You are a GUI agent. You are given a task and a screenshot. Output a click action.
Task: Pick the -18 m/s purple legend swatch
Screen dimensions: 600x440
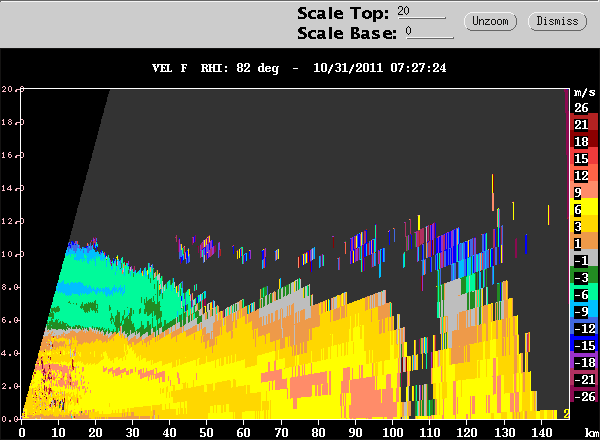pos(580,362)
